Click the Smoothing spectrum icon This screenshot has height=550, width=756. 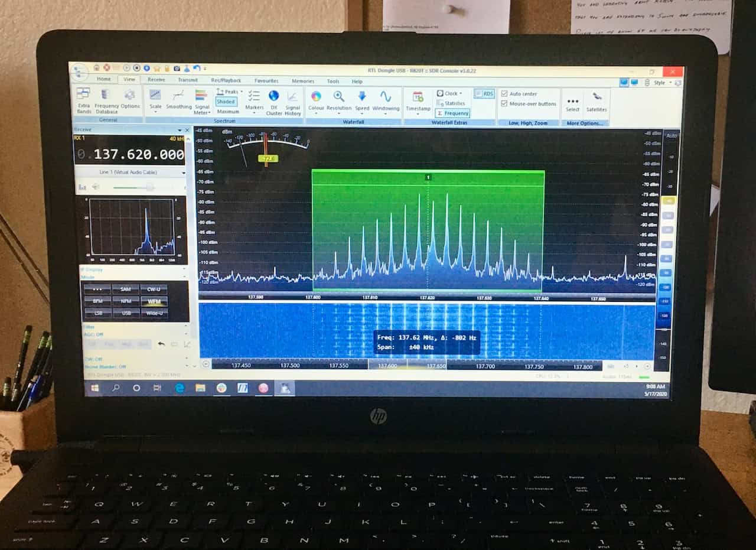[x=178, y=99]
